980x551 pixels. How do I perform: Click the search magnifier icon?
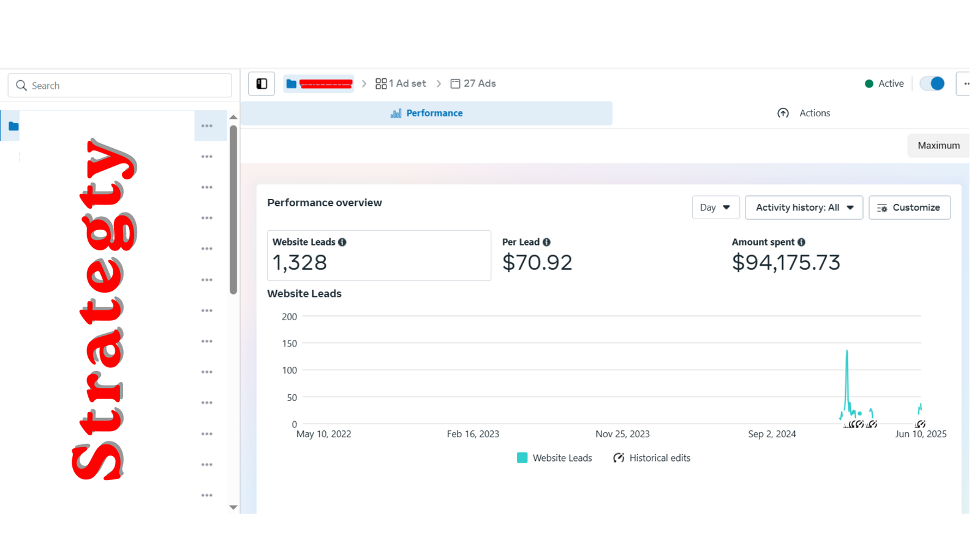point(21,86)
